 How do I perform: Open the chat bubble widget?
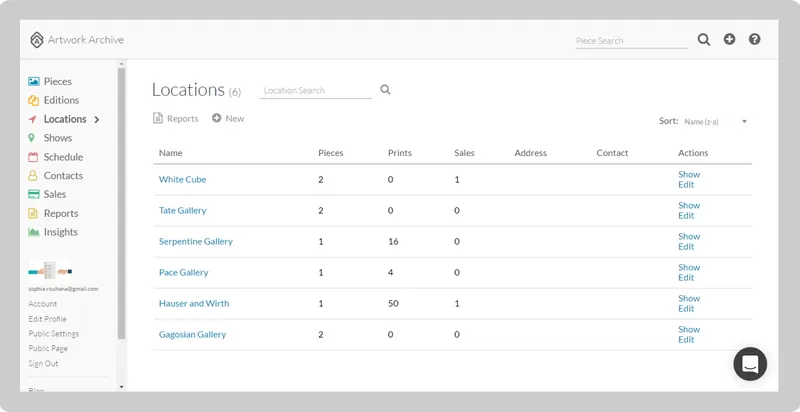(750, 364)
